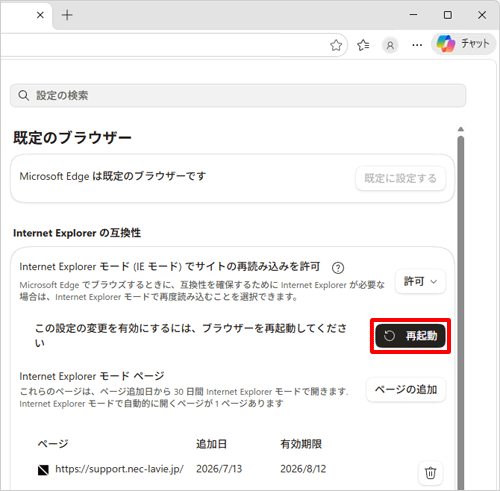The height and width of the screenshot is (491, 500).
Task: Click the 既定に設定する button
Action: coord(400,178)
